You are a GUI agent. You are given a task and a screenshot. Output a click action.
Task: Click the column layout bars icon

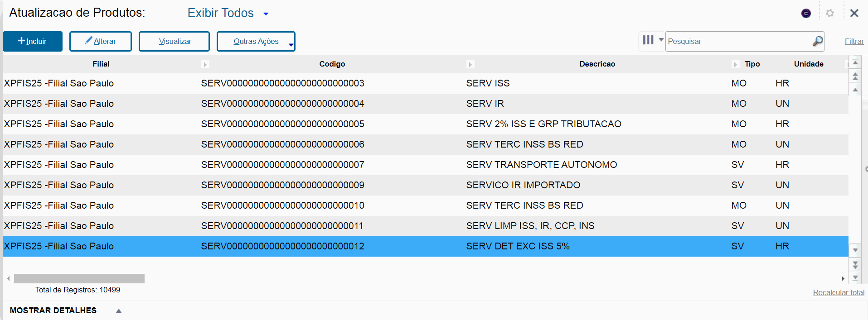[648, 40]
